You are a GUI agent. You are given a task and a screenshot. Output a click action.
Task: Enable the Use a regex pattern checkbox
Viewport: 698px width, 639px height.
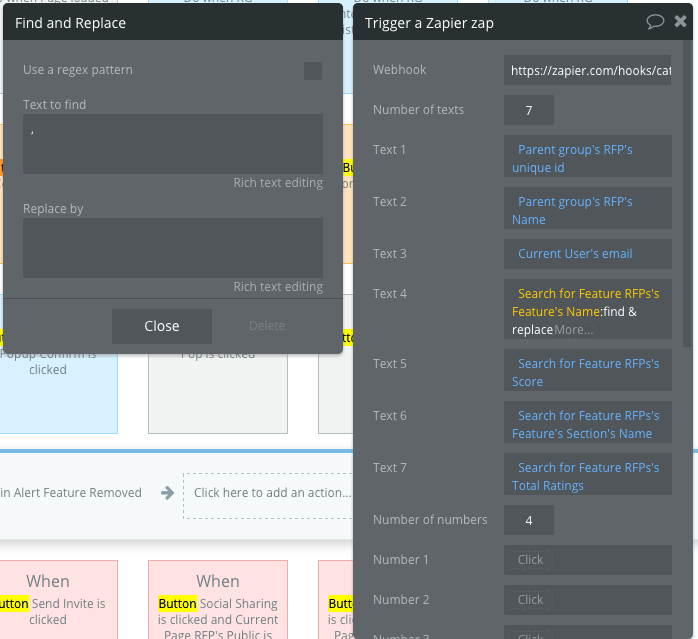(x=313, y=71)
